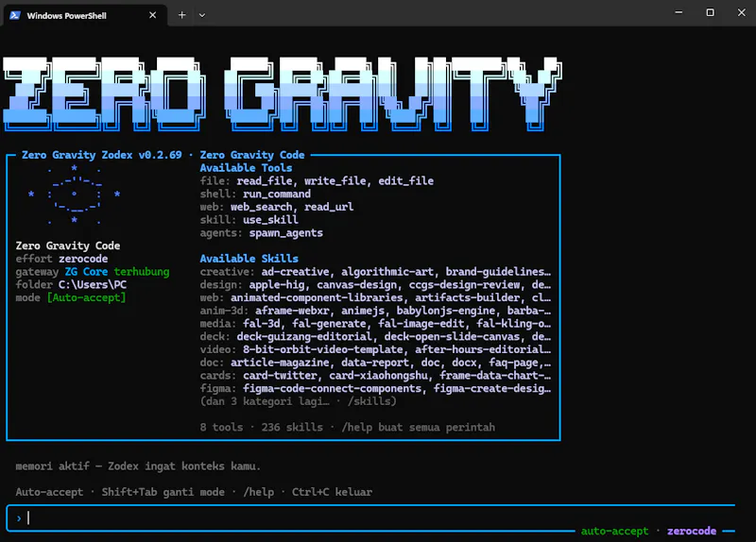Click algorithmic-art skill name

click(387, 272)
